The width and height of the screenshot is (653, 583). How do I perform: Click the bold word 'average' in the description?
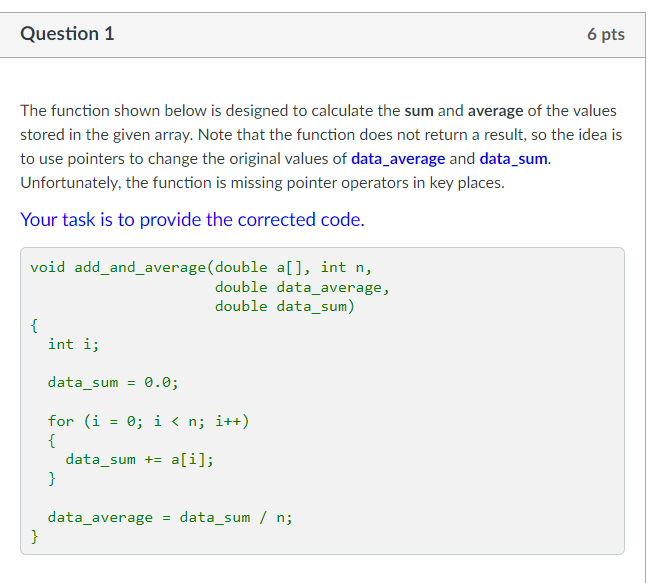click(x=496, y=111)
